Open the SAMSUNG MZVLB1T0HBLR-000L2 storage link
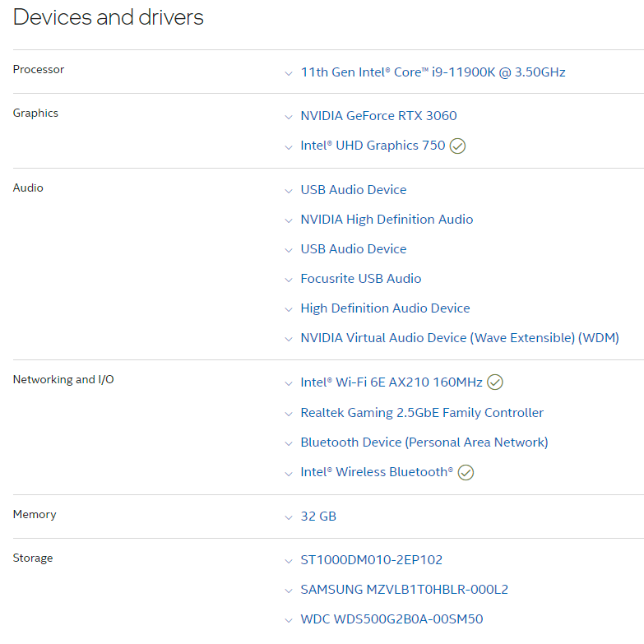 (404, 590)
